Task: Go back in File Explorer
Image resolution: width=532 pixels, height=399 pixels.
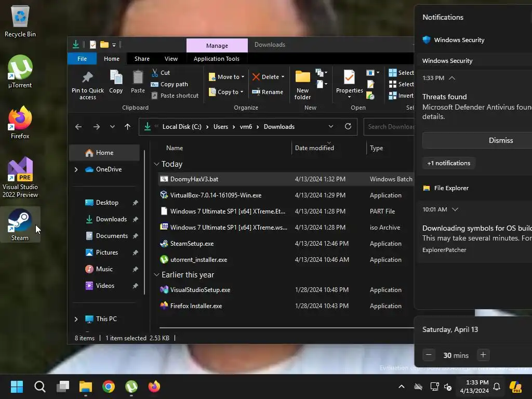Action: (78, 127)
